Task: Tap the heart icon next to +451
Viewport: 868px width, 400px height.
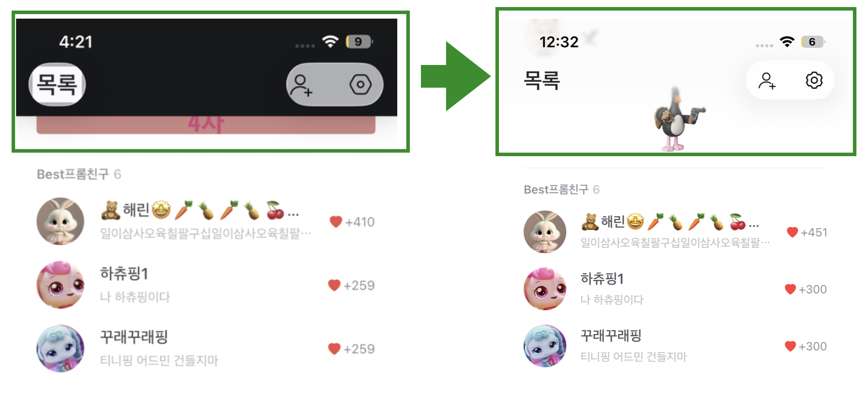Action: point(792,232)
